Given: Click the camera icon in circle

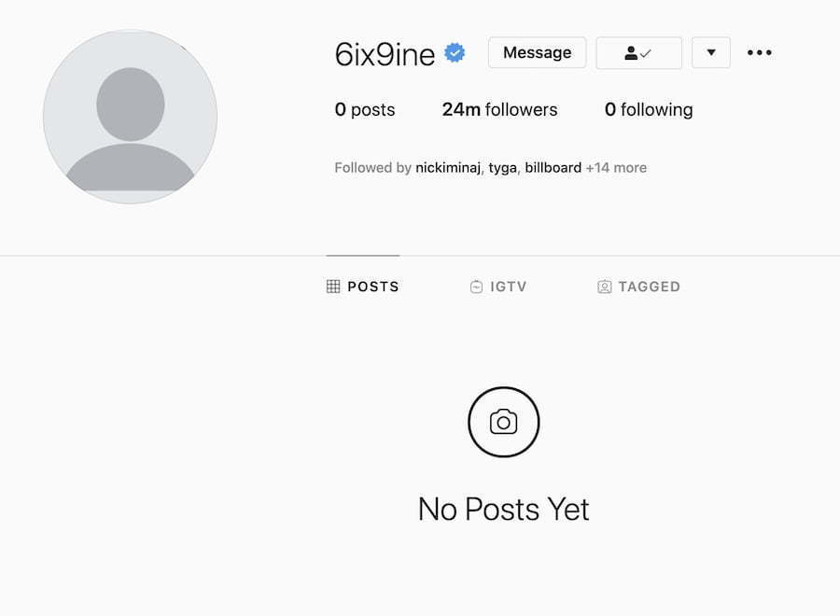Looking at the screenshot, I should click(504, 422).
